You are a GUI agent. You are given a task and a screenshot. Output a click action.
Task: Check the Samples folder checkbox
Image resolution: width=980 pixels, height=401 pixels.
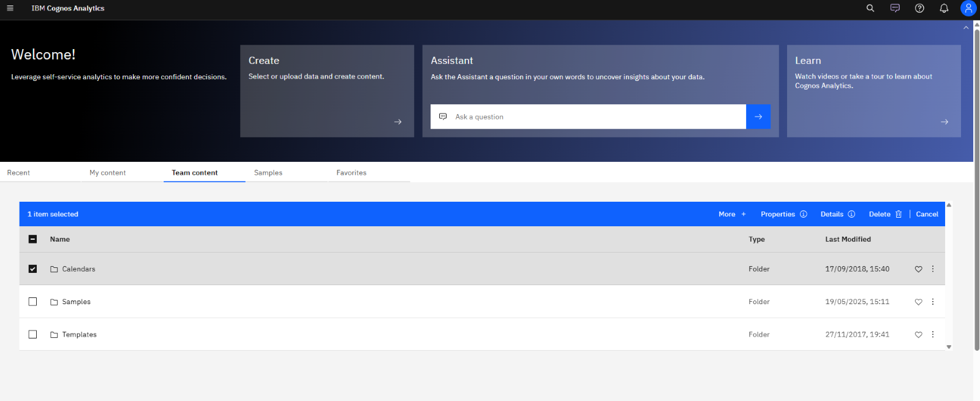pyautogui.click(x=33, y=302)
